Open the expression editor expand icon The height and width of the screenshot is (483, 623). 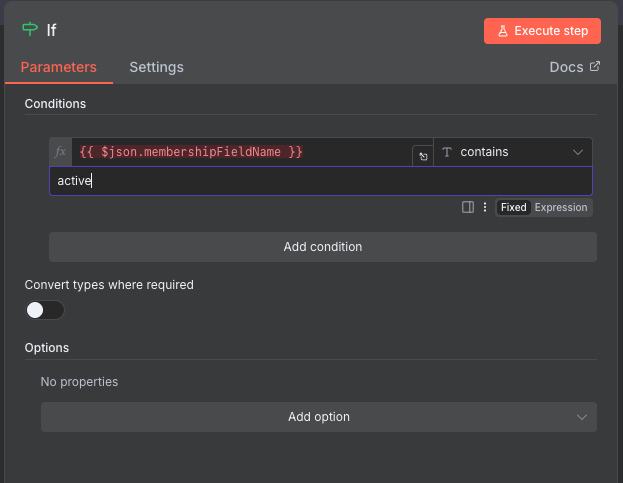point(422,157)
